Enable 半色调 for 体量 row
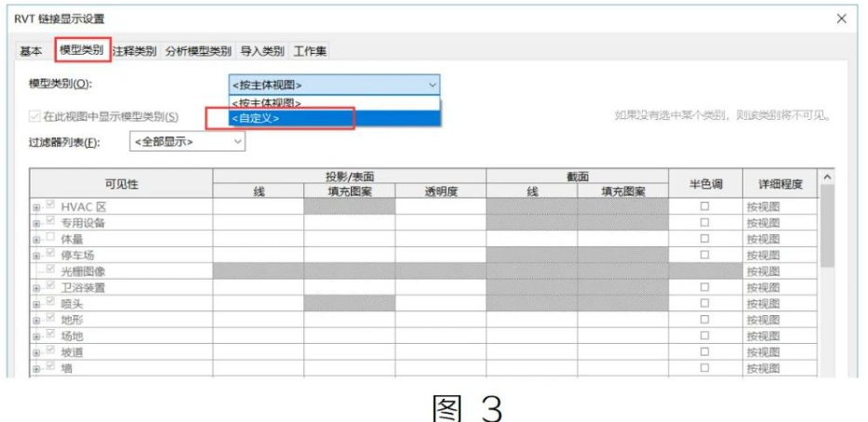The height and width of the screenshot is (422, 868). tap(704, 238)
